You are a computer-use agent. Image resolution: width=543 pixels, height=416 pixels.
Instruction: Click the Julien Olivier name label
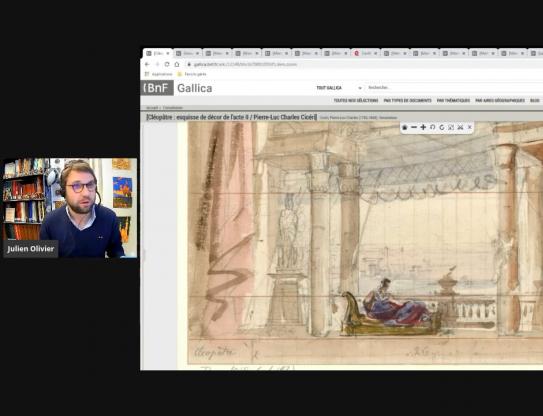point(30,249)
